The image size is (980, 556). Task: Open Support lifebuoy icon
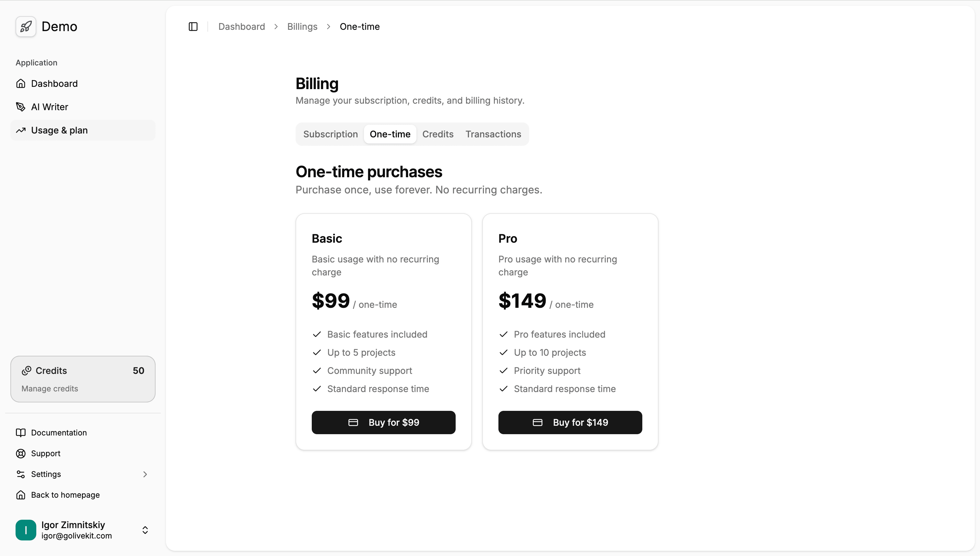[x=21, y=453]
